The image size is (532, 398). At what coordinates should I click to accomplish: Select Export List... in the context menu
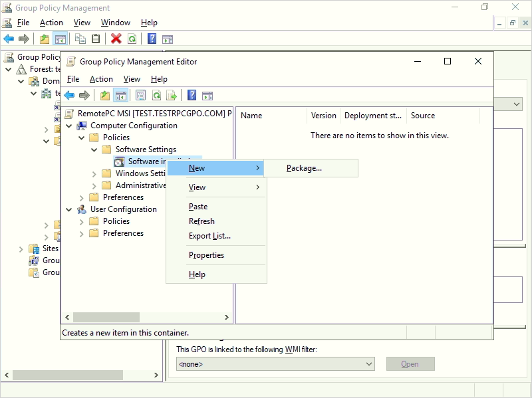[209, 236]
